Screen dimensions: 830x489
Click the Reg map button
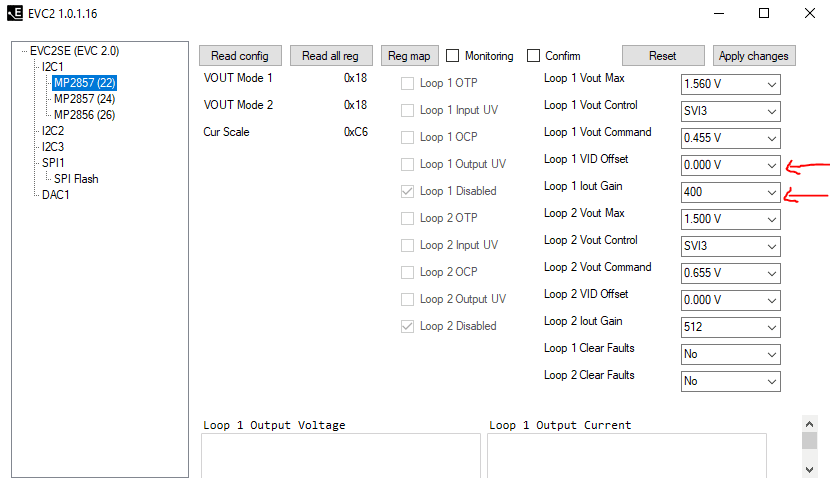click(409, 56)
